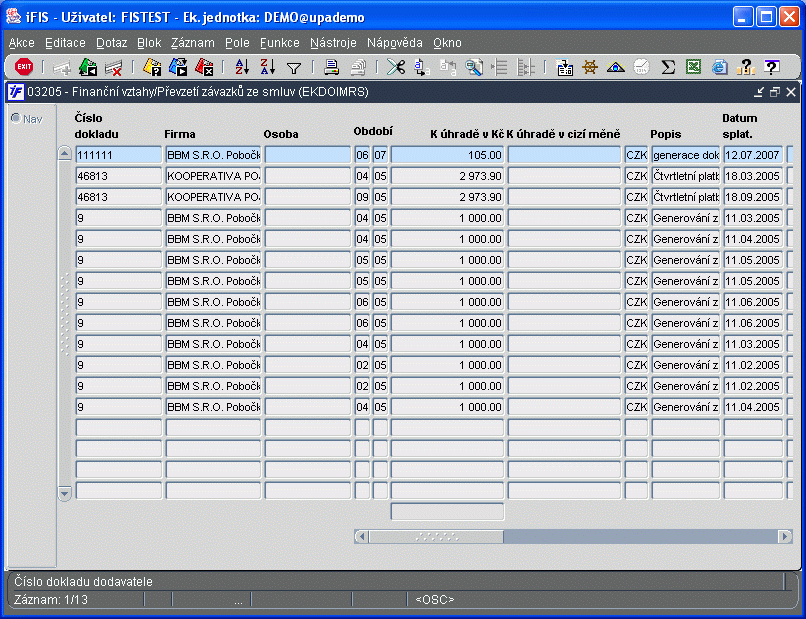Image resolution: width=806 pixels, height=619 pixels.
Task: Open the Funkce menu
Action: tap(280, 43)
